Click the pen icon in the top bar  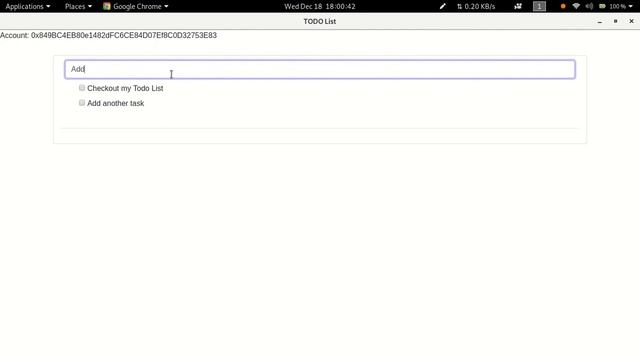pos(442,6)
